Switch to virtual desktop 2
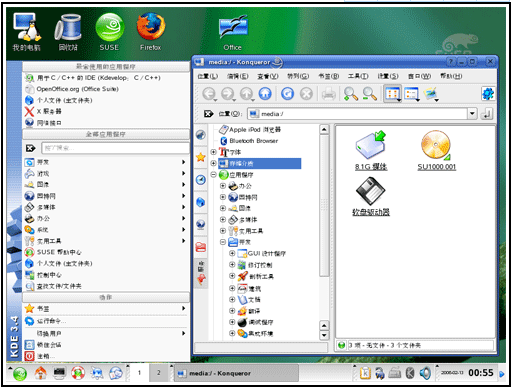The width and height of the screenshot is (513, 391). click(x=159, y=373)
